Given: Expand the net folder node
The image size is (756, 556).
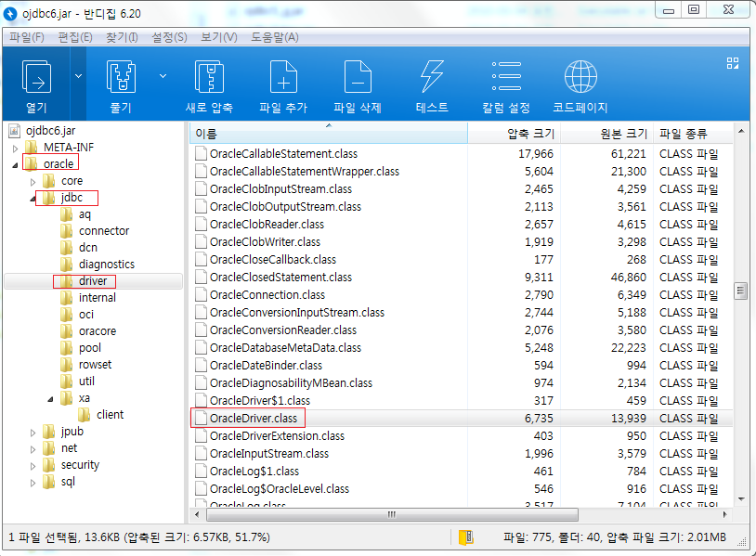Looking at the screenshot, I should pos(33,449).
